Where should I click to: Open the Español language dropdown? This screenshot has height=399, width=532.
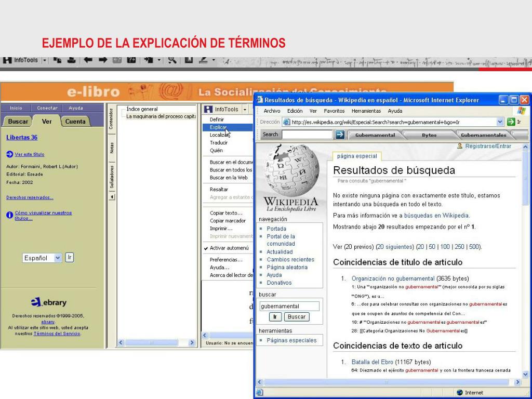[x=57, y=258]
